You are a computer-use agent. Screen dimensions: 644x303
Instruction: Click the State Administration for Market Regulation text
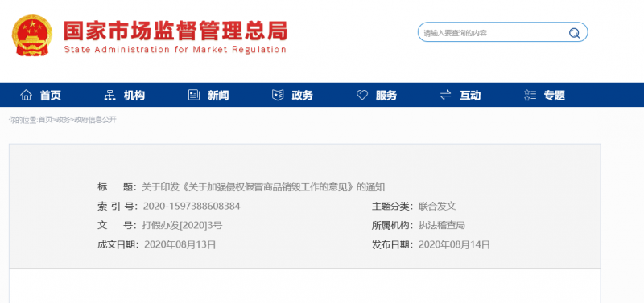[175, 50]
